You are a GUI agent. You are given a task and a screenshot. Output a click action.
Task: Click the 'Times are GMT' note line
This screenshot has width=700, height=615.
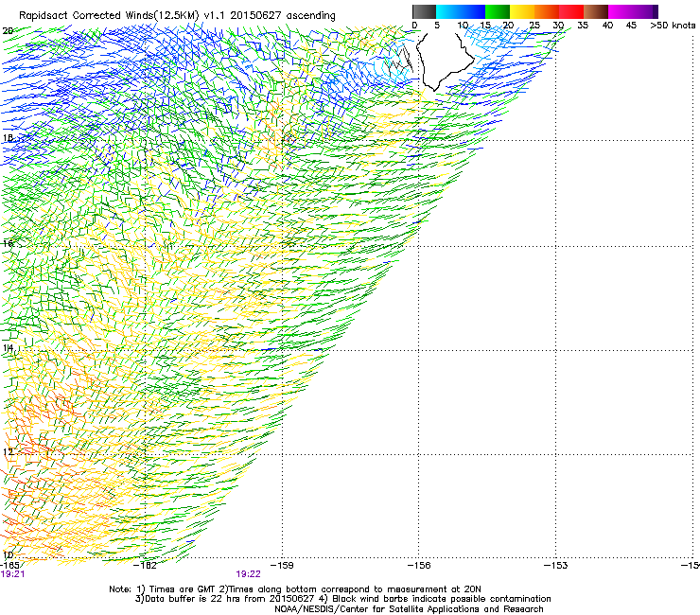(x=294, y=589)
